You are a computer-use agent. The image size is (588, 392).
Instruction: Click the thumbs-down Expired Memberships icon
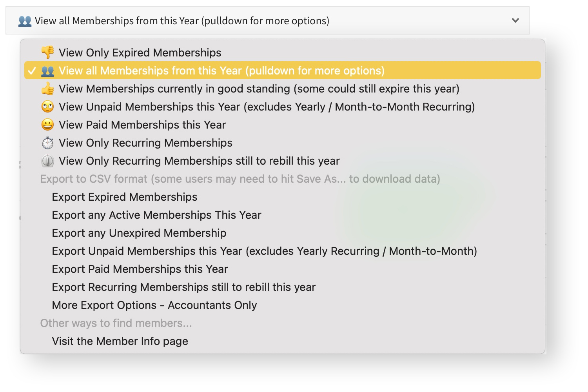[x=47, y=53]
